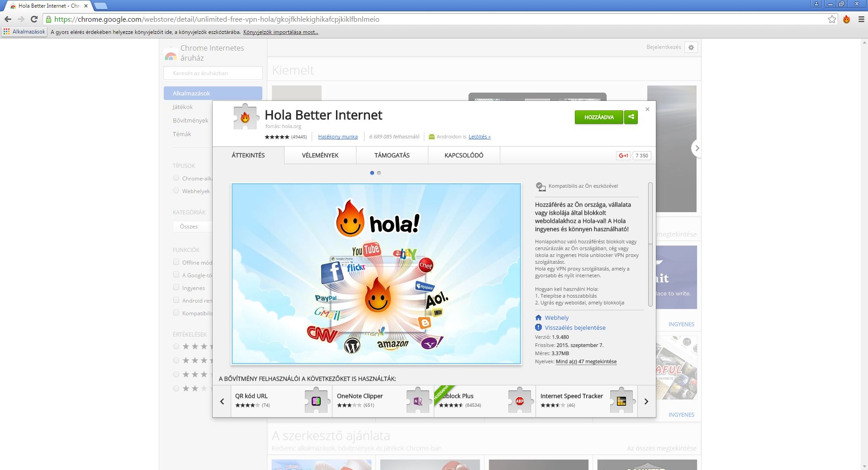Select the first screenshot carousel dot
Viewport: 868px width, 470px height.
coord(372,173)
